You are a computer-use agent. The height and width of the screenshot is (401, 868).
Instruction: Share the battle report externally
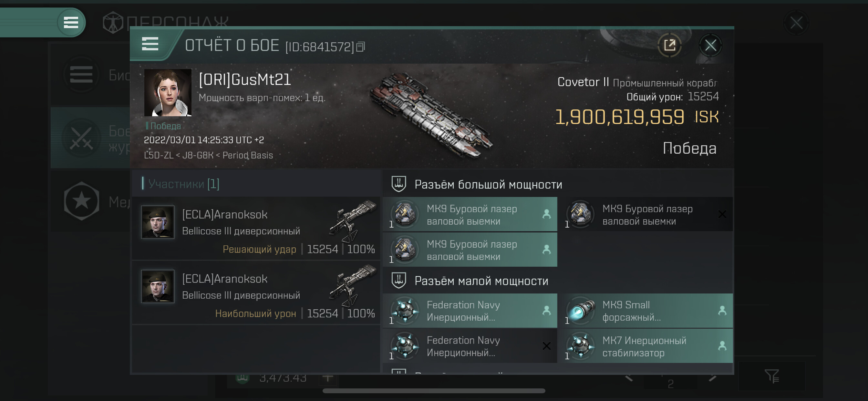[x=669, y=45]
